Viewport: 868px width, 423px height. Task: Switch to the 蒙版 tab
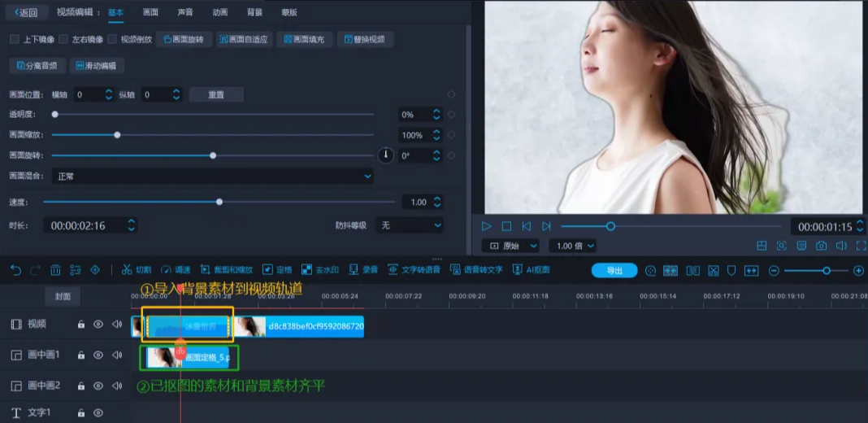pos(289,12)
